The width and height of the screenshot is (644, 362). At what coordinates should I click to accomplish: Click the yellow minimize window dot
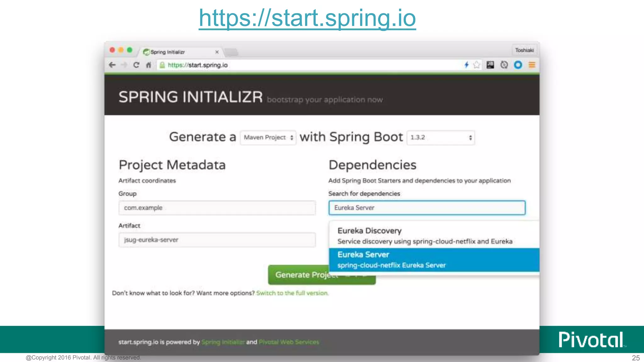121,50
